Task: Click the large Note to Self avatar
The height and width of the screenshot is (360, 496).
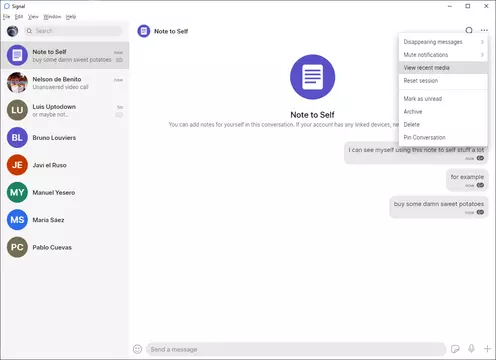Action: click(x=312, y=77)
